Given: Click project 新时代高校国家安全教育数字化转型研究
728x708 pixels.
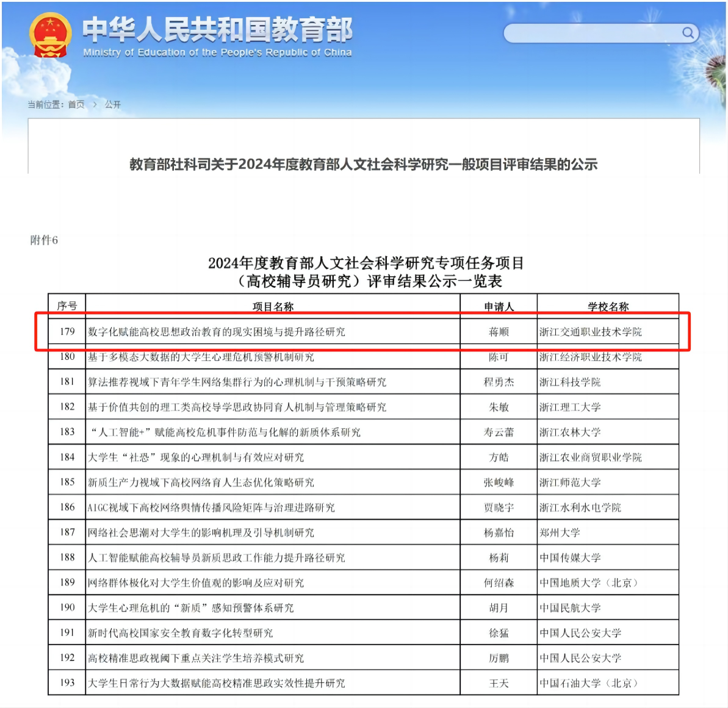Looking at the screenshot, I should 181,633.
